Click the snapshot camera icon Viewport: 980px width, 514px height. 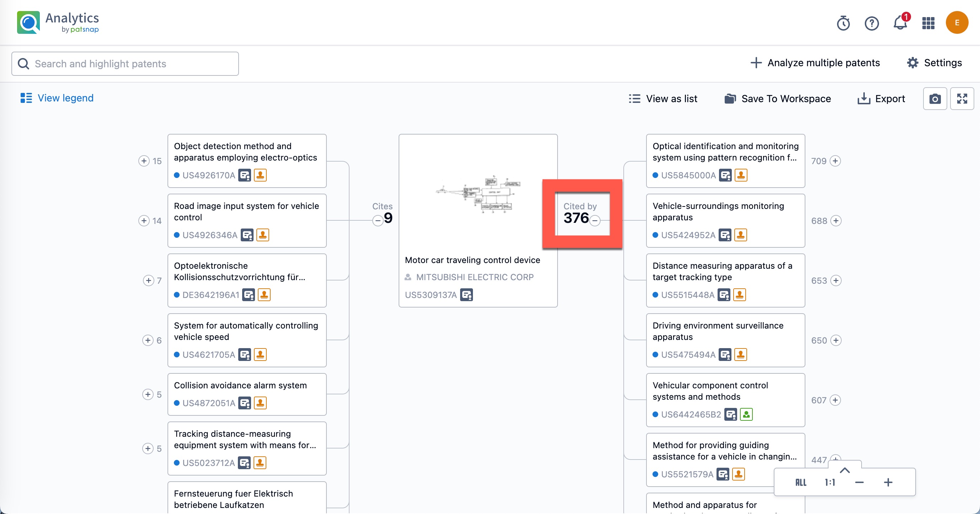[x=935, y=99]
